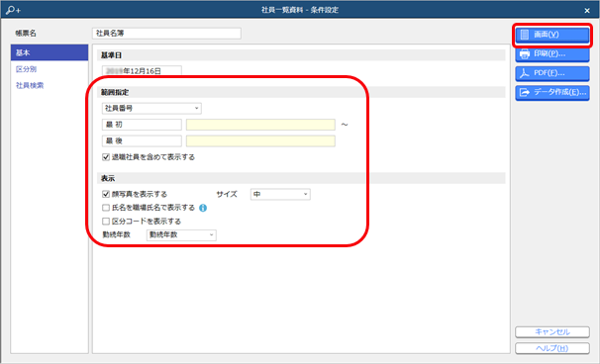Viewport: 600px width, 364px height.
Task: Click the キャンセル button
Action: click(552, 332)
